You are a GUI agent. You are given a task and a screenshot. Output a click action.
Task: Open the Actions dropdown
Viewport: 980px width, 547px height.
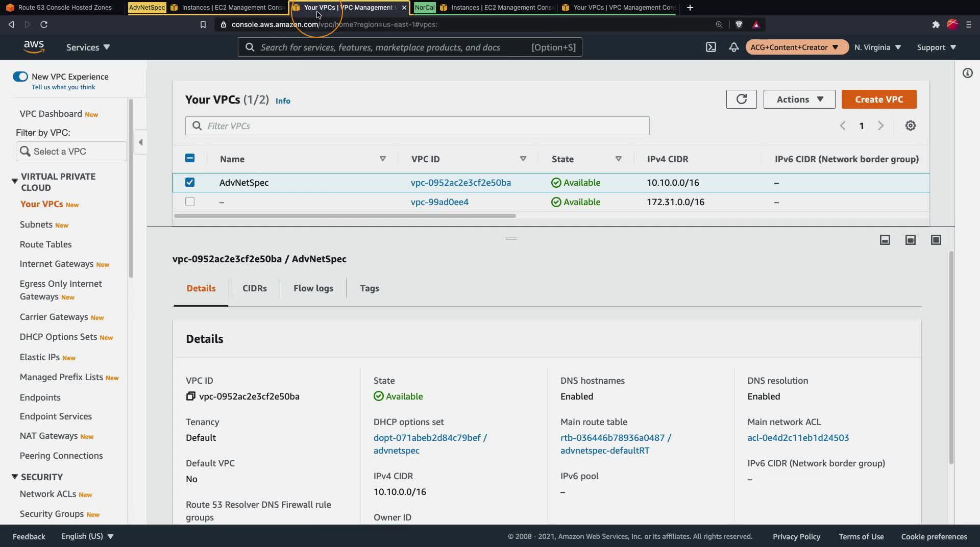[799, 99]
